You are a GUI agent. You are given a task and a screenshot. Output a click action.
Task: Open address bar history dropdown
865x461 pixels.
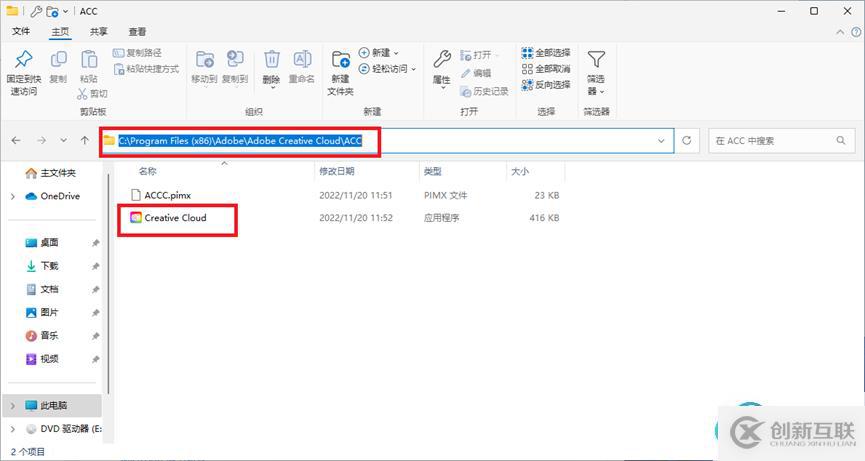661,141
